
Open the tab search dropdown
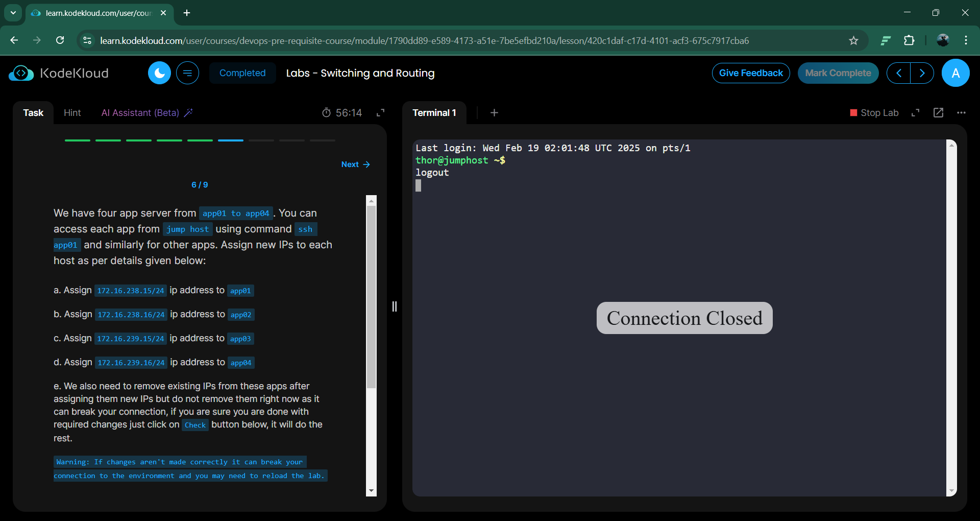(x=13, y=13)
